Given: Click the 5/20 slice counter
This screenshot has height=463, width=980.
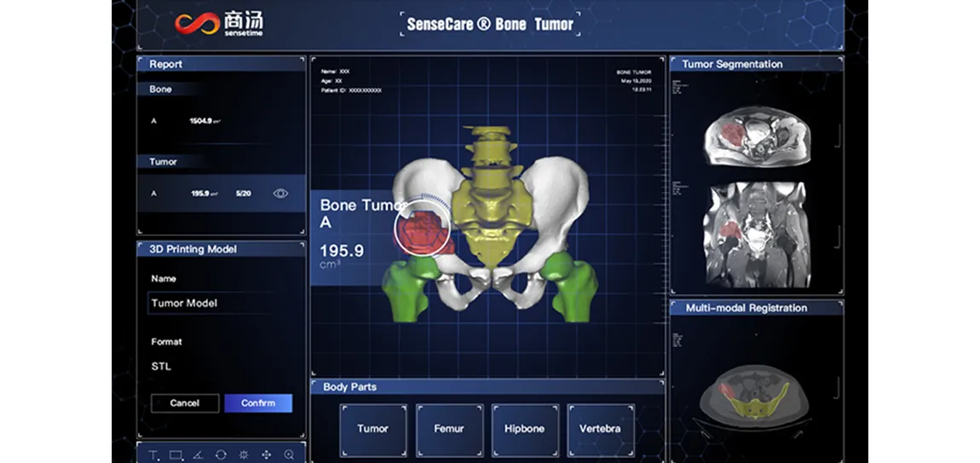Looking at the screenshot, I should coord(243,194).
